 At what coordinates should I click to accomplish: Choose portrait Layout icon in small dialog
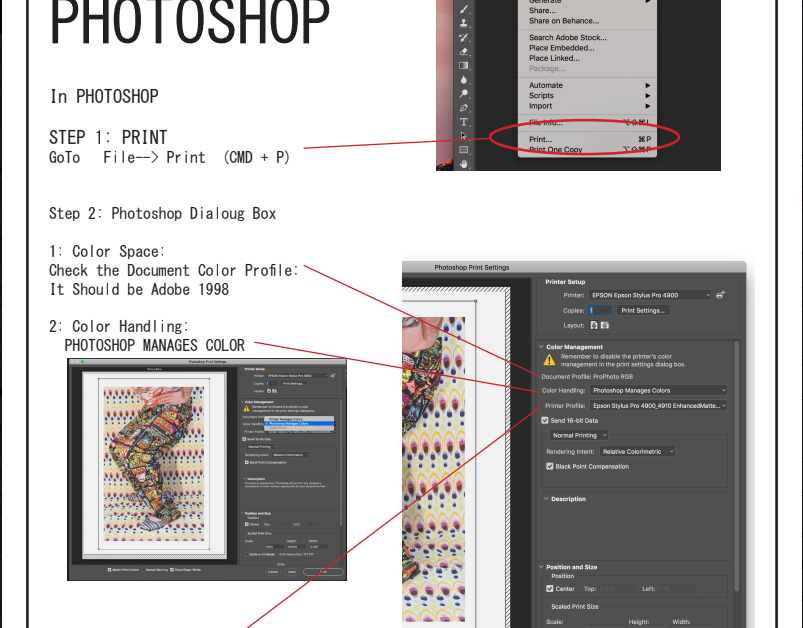(x=269, y=391)
